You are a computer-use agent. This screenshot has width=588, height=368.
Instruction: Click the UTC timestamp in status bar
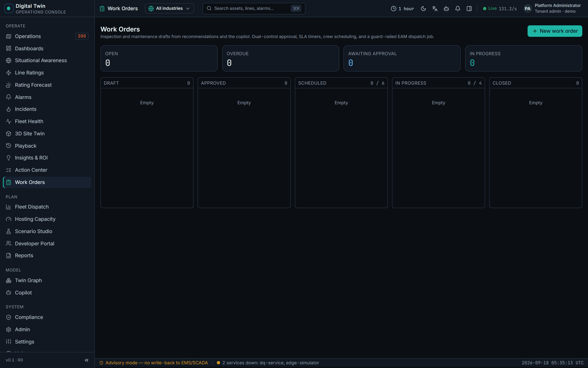coord(552,363)
